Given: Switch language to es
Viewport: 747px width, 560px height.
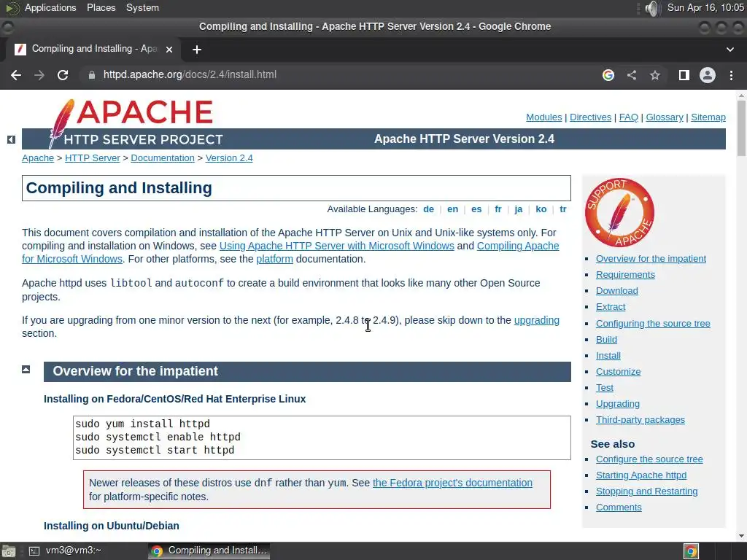Looking at the screenshot, I should pos(476,209).
